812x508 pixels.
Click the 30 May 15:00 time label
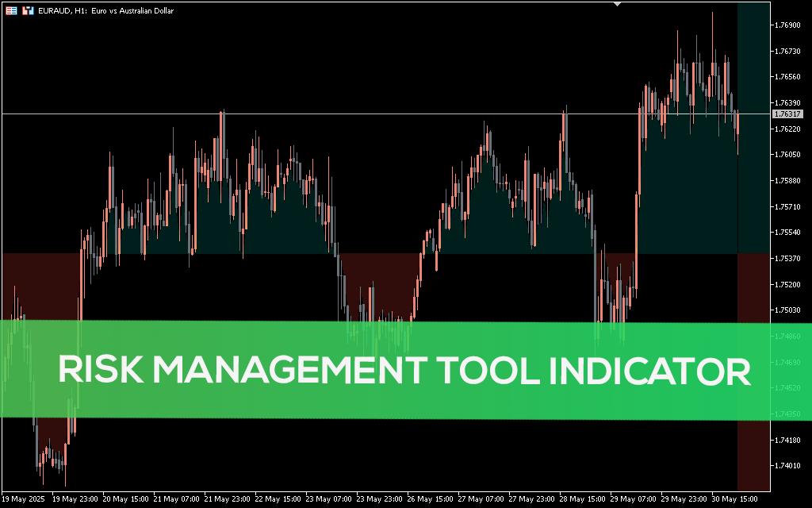pyautogui.click(x=733, y=500)
